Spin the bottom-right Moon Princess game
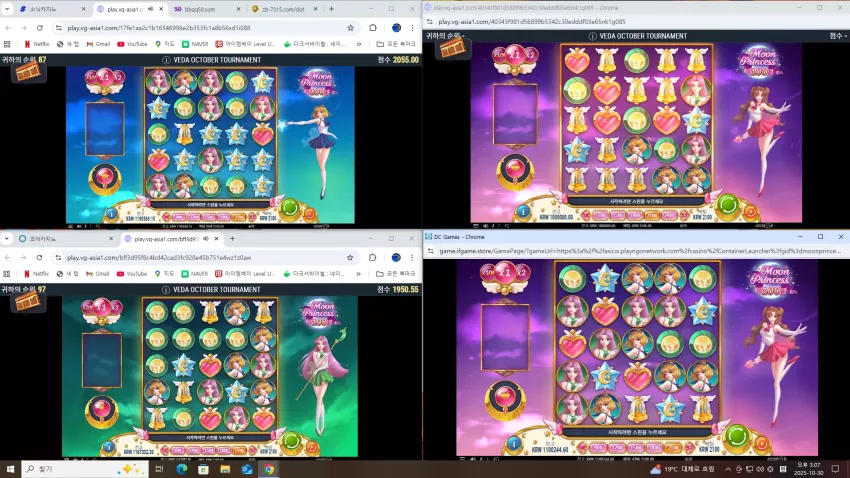This screenshot has width=850, height=478. (737, 436)
